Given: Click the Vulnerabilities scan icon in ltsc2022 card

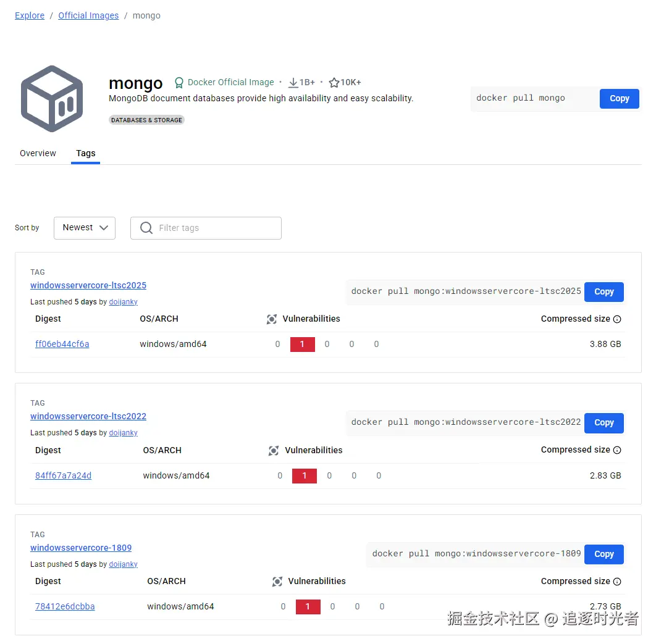Looking at the screenshot, I should 274,450.
